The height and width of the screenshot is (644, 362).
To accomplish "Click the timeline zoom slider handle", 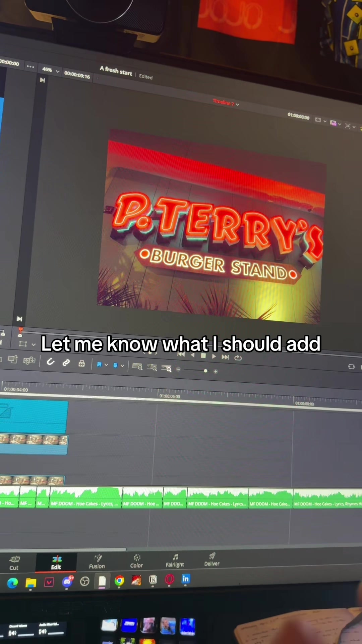I will [205, 371].
